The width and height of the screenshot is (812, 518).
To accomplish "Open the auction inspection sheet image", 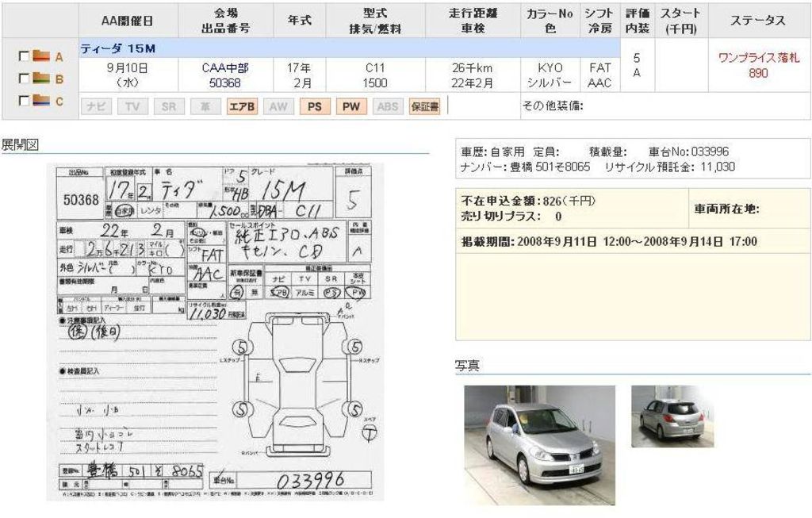I will (x=216, y=332).
